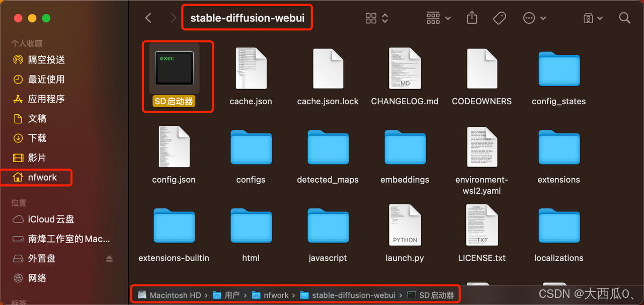This screenshot has height=305, width=644.
Task: Select the LICENSE.txt file icon
Action: pyautogui.click(x=482, y=225)
